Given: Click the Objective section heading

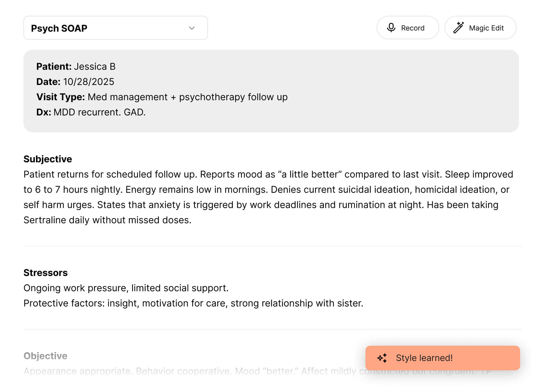Looking at the screenshot, I should (x=45, y=356).
